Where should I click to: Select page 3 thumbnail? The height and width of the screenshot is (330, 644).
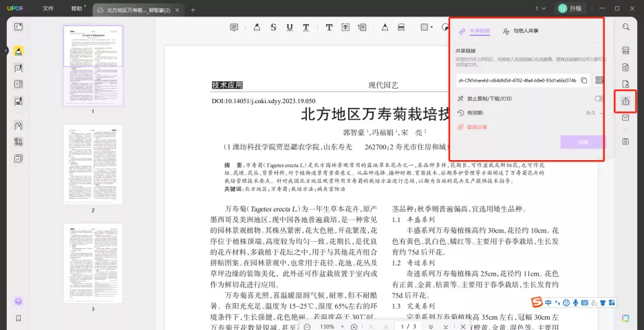[x=93, y=263]
